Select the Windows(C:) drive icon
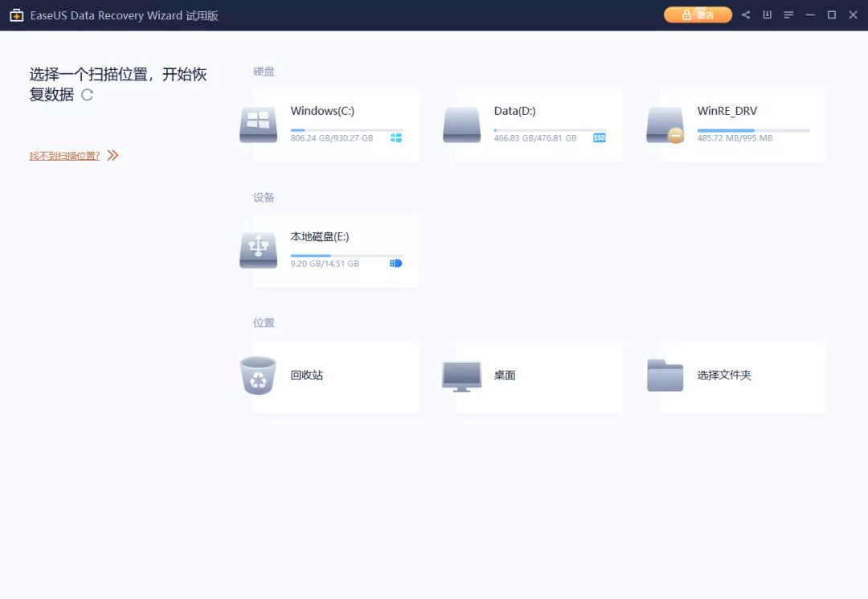Screen dimensions: 868x599 coord(259,125)
